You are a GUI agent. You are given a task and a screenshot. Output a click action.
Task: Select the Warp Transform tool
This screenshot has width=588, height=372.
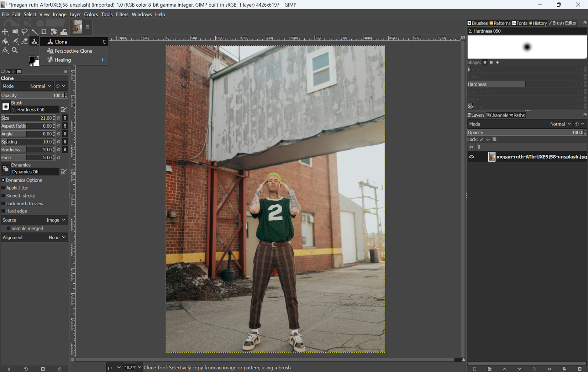[64, 32]
